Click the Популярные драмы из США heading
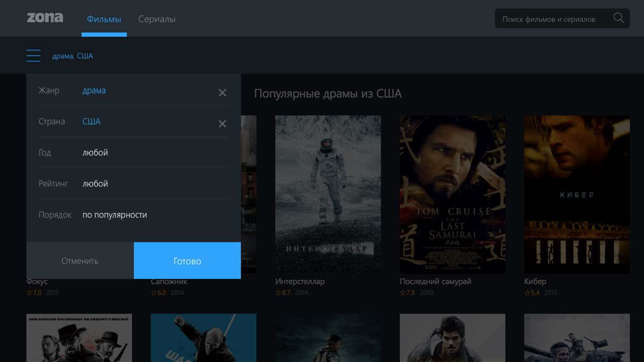This screenshot has height=362, width=644. (x=328, y=94)
